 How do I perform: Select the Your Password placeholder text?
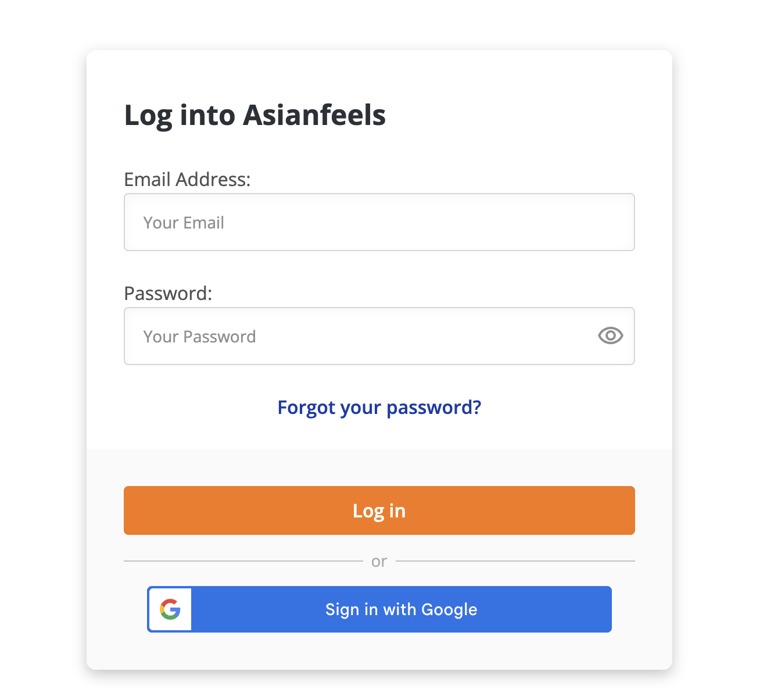199,337
